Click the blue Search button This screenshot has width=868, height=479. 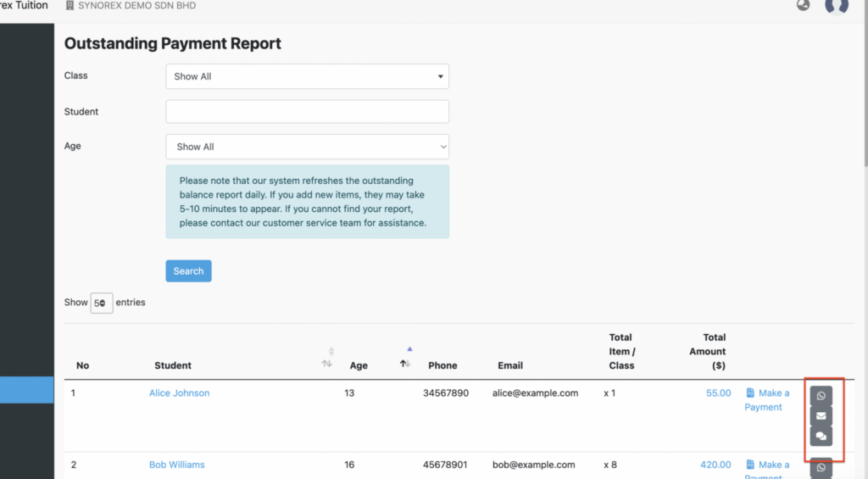click(x=188, y=270)
